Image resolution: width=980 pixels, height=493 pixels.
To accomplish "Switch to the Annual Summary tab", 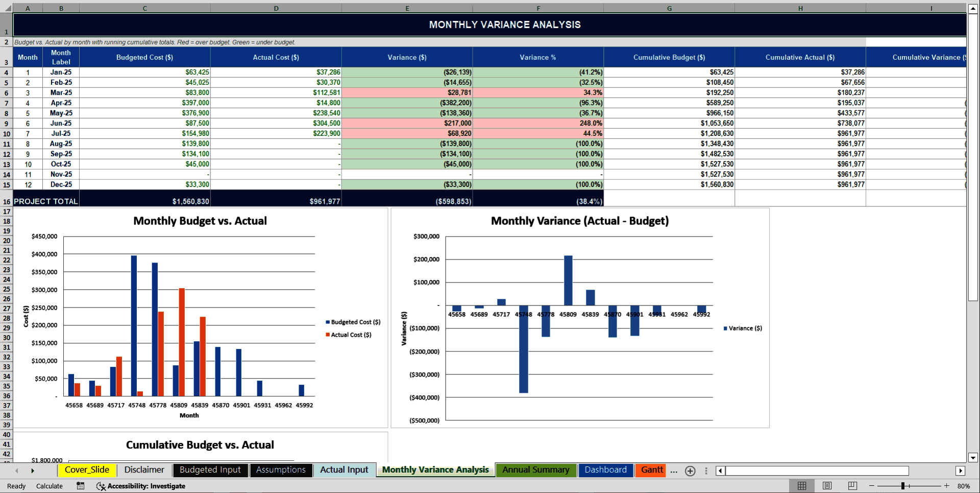I will click(x=536, y=470).
